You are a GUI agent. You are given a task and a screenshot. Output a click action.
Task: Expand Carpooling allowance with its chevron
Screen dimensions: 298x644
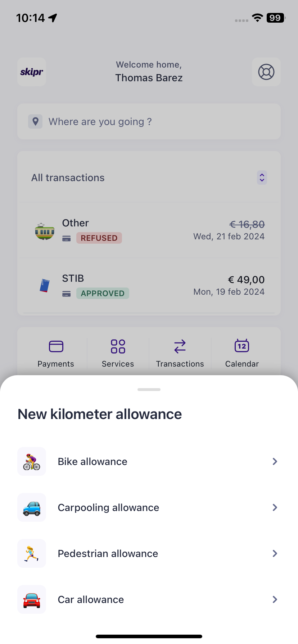coord(275,507)
